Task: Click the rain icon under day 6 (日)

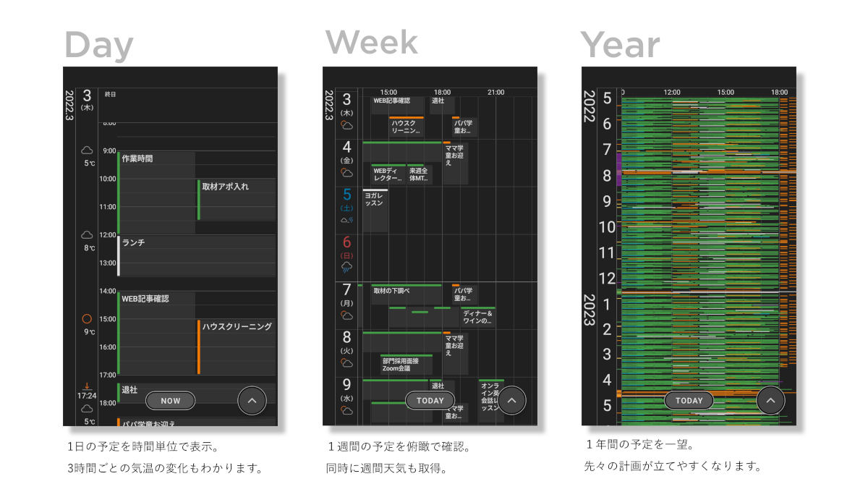Action: (347, 268)
